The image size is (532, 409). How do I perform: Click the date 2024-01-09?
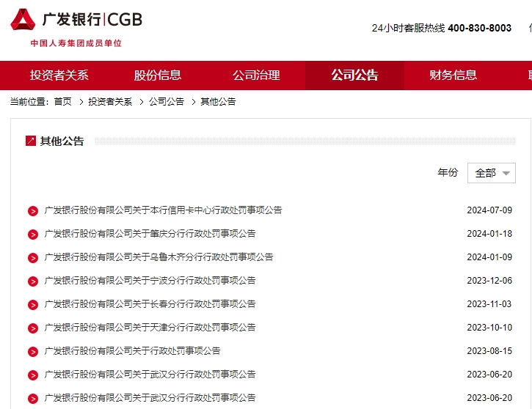tap(489, 257)
